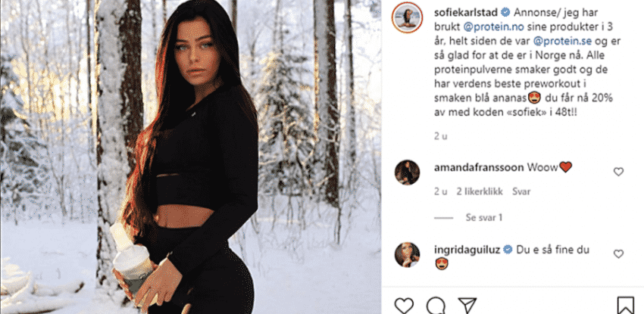
Task: Open the @protein.se mention link
Action: coord(557,41)
